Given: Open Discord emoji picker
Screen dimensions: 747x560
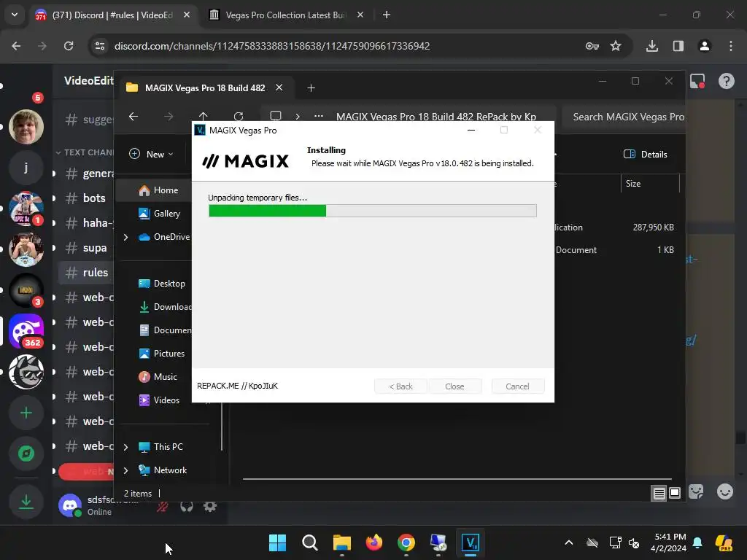Looking at the screenshot, I should [x=724, y=491].
